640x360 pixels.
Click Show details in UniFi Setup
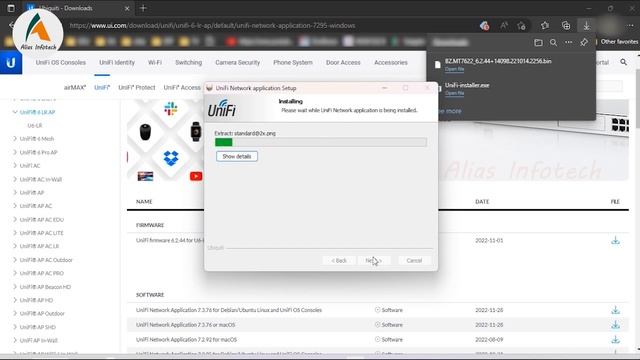[x=237, y=156]
